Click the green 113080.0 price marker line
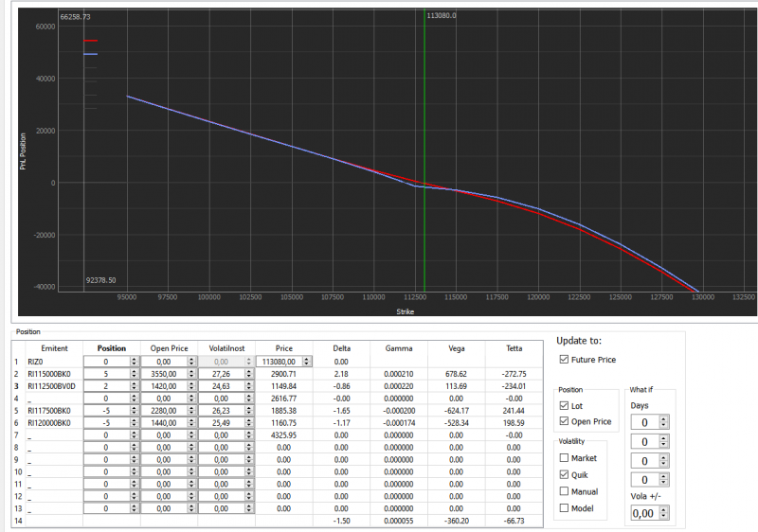Viewport: 758px width, 532px height. click(x=424, y=150)
